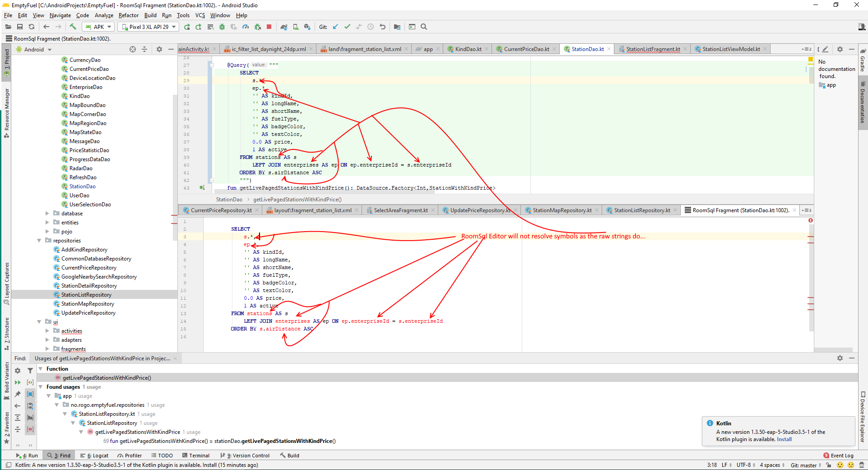Open Search Everywhere magnifier icon
This screenshot has width=868, height=470.
pyautogui.click(x=424, y=27)
